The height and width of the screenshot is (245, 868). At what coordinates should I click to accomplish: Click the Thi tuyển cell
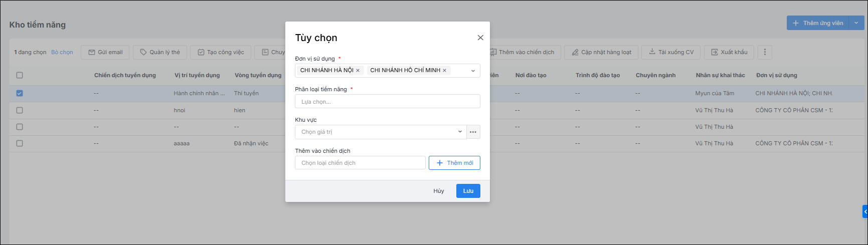coord(246,93)
